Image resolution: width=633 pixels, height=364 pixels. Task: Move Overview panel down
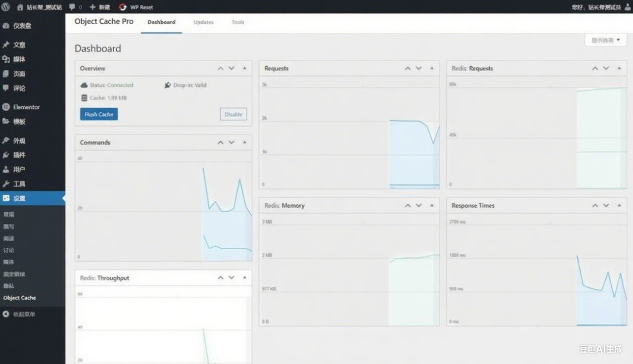pos(231,68)
